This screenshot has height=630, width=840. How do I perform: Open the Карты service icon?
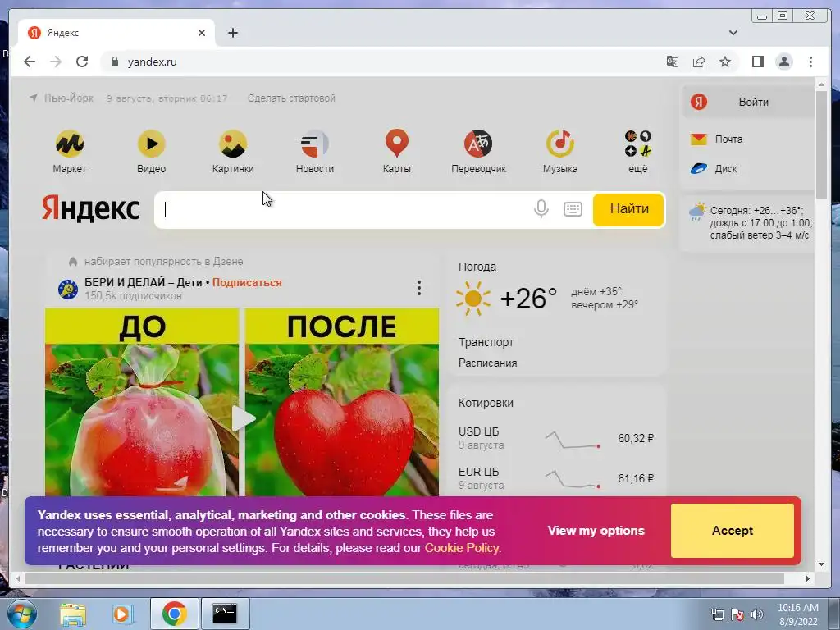[x=397, y=144]
